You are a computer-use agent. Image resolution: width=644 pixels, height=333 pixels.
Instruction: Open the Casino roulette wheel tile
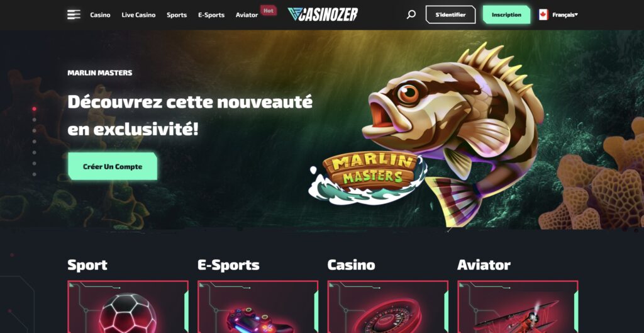[x=387, y=307]
